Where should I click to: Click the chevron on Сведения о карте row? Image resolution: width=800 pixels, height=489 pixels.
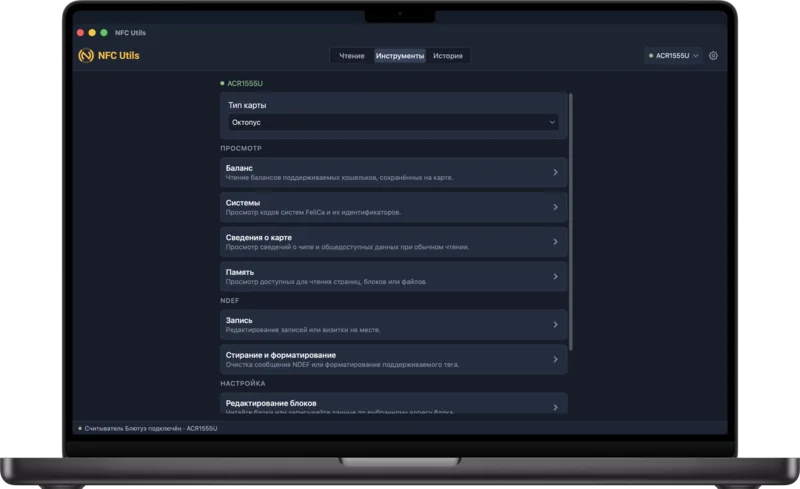pyautogui.click(x=555, y=242)
